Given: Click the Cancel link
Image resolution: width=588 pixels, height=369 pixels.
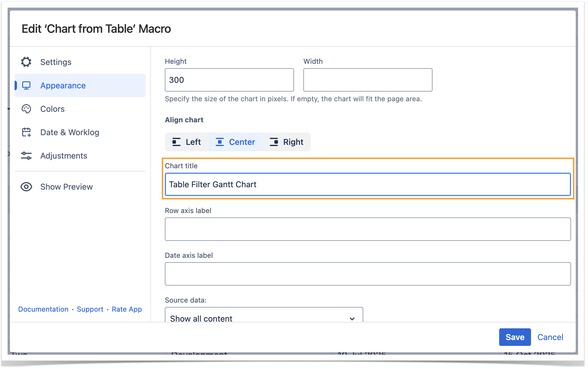Looking at the screenshot, I should pos(550,337).
